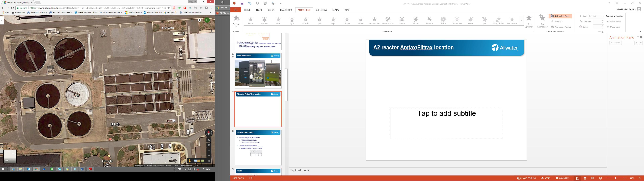Select the Desaturate emphasis effect
Screen dimensions: 644x181
pyautogui.click(x=512, y=21)
